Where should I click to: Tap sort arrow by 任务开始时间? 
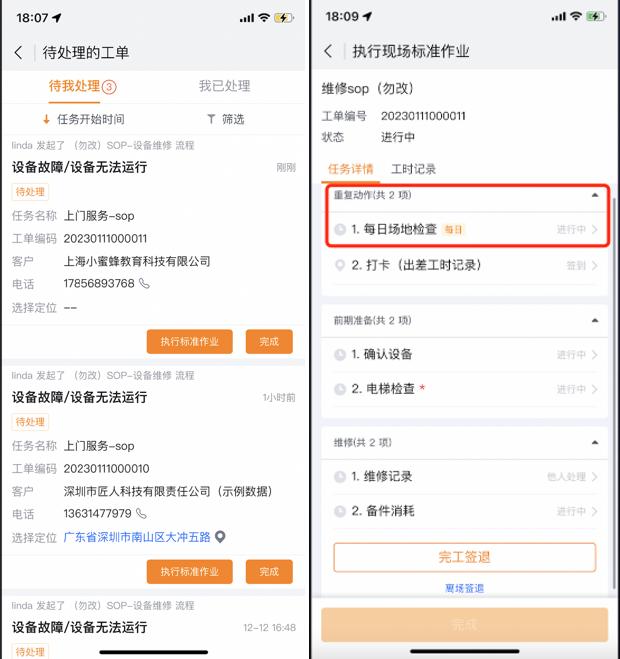click(x=46, y=119)
